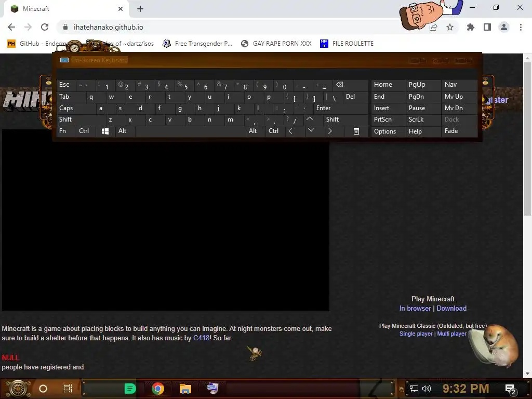532x399 pixels.
Task: Open Chrome's three-dot menu
Action: click(x=521, y=27)
